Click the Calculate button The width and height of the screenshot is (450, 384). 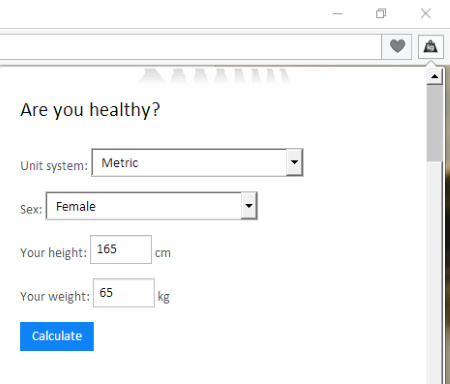[x=57, y=336]
